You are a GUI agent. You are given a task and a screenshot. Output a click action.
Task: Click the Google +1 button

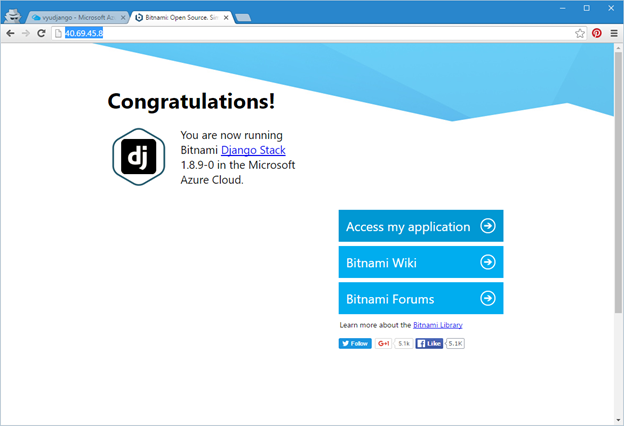coord(384,344)
